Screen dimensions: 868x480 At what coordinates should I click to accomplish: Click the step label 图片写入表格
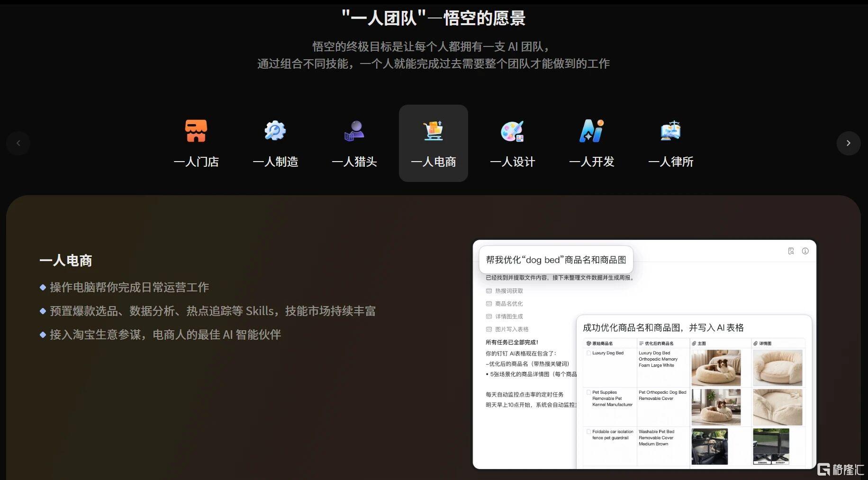(512, 329)
